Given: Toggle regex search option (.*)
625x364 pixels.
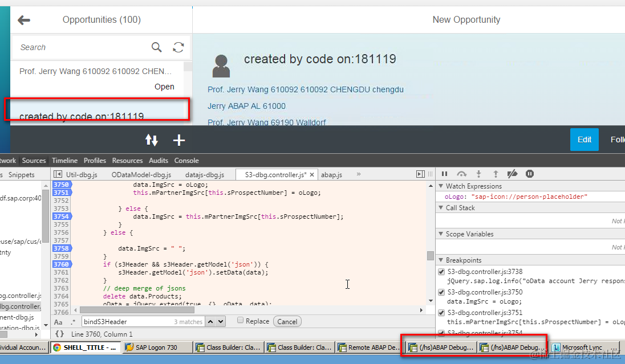Looking at the screenshot, I should [73, 321].
